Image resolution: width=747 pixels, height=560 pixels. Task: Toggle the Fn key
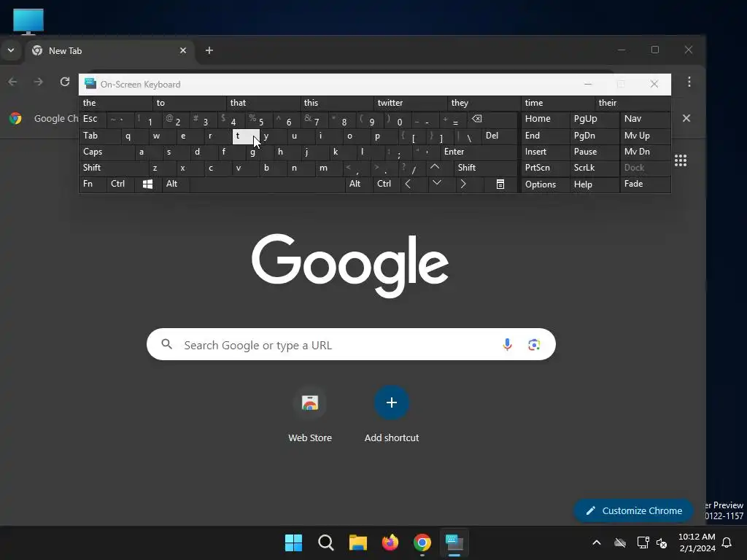(93, 184)
